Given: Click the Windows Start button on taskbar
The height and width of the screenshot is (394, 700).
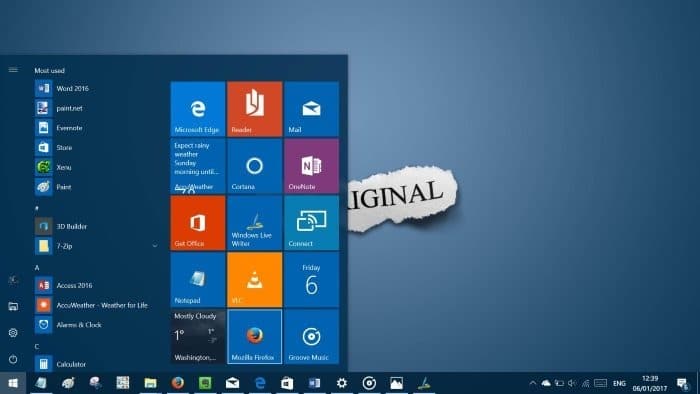Looking at the screenshot, I should [x=13, y=383].
